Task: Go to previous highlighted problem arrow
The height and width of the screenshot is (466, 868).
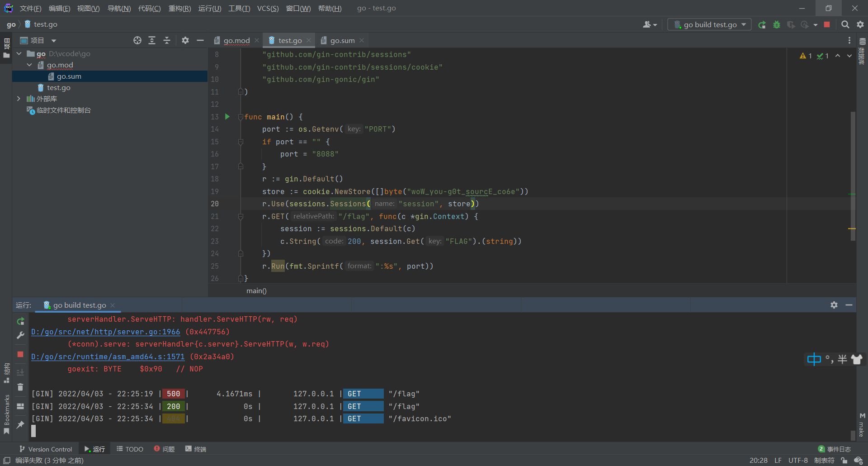Action: [x=838, y=56]
